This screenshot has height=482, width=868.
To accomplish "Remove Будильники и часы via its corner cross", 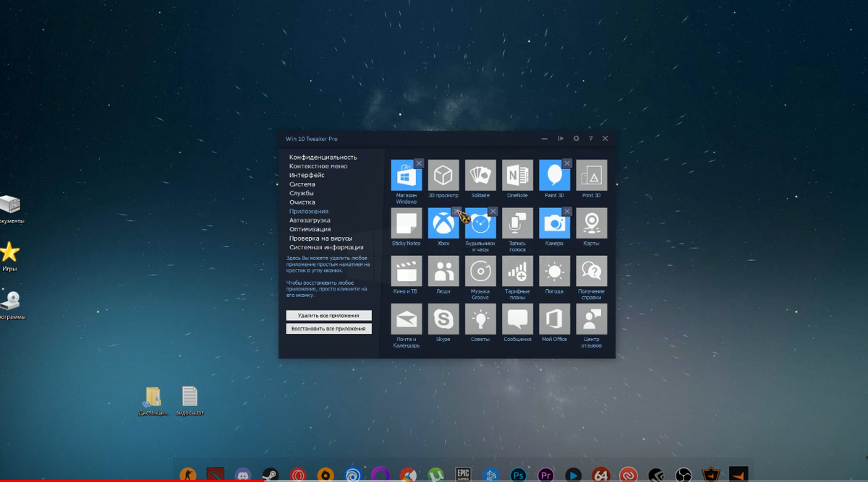I will 493,211.
